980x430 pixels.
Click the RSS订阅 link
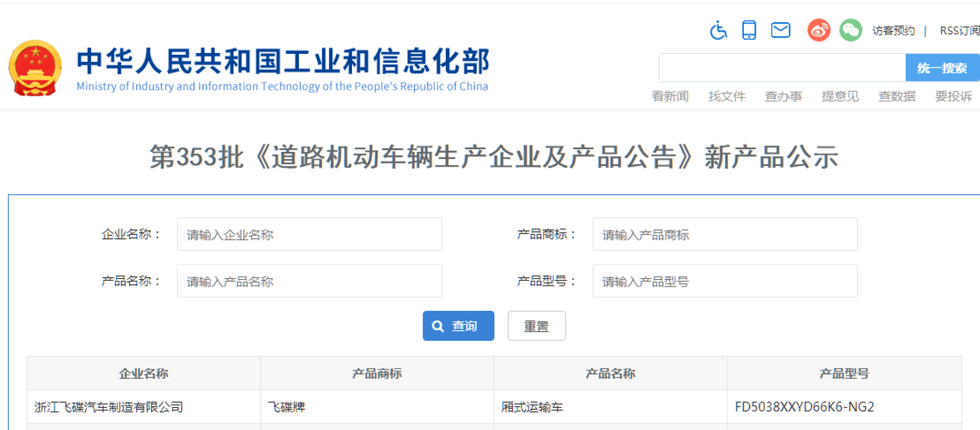pos(959,31)
